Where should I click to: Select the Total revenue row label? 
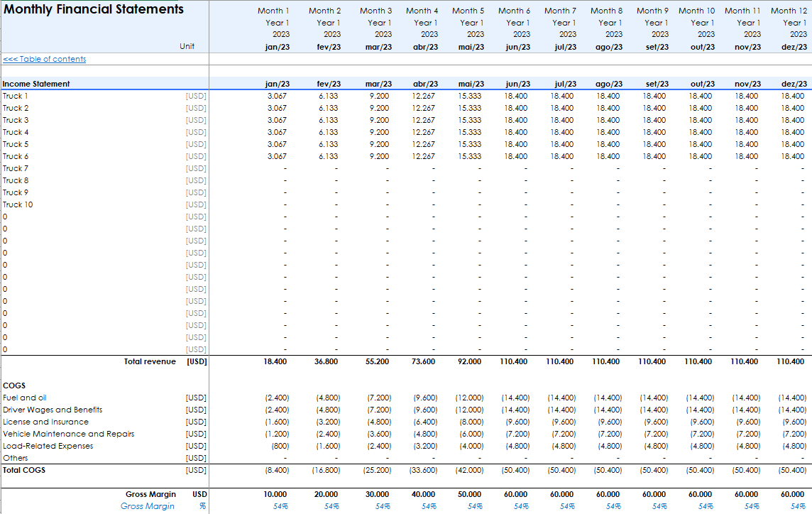point(150,361)
